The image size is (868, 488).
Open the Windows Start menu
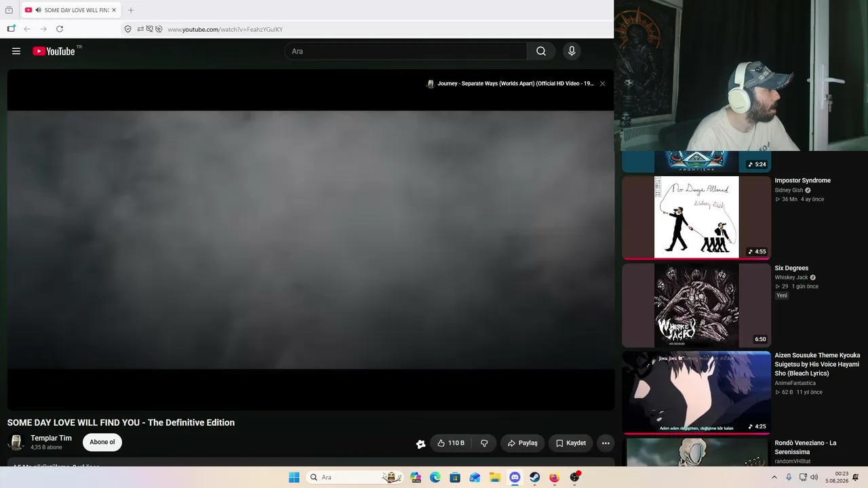click(x=294, y=477)
